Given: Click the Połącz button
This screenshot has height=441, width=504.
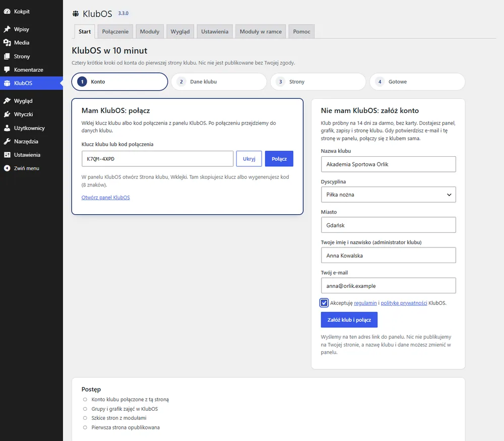Looking at the screenshot, I should [279, 159].
